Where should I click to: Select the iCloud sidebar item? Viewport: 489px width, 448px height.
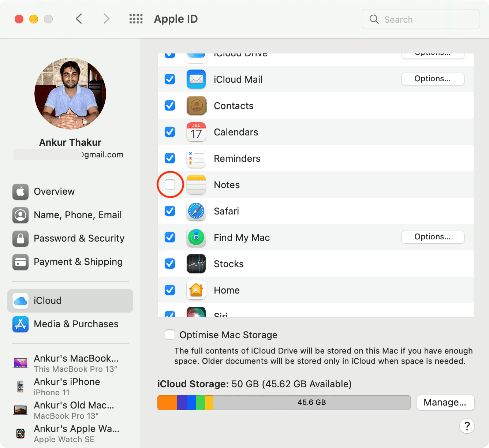point(70,301)
